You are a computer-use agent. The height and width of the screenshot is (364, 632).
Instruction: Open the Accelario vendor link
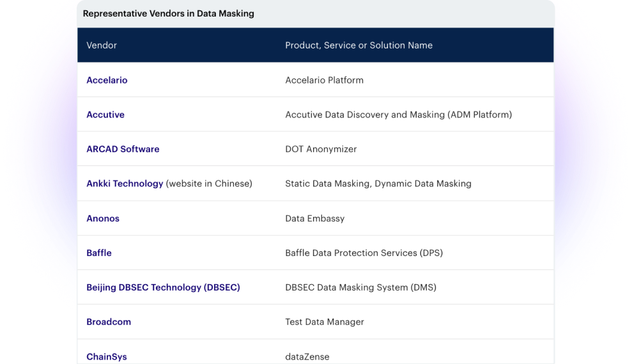[107, 80]
